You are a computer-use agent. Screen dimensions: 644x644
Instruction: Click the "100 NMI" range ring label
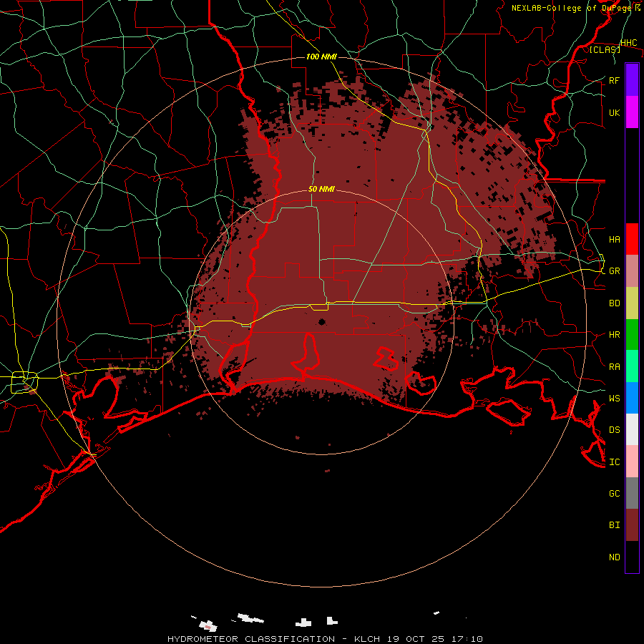point(321,57)
